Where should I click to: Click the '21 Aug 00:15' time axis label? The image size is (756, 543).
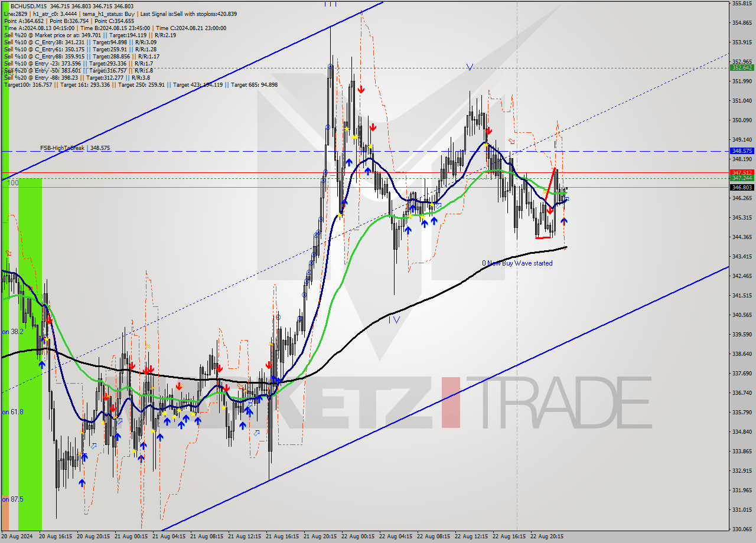point(131,537)
